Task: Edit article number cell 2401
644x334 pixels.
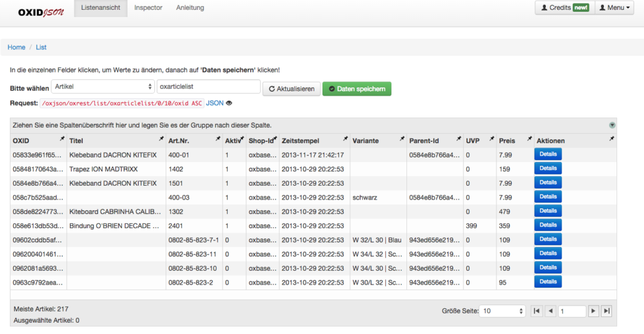Action: tap(194, 226)
